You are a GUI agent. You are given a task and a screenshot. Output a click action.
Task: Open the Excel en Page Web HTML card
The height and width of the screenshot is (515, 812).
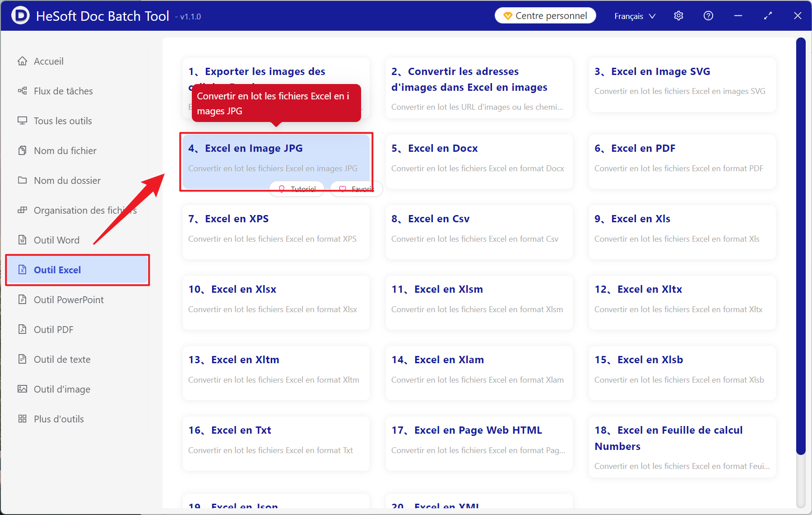tap(479, 444)
